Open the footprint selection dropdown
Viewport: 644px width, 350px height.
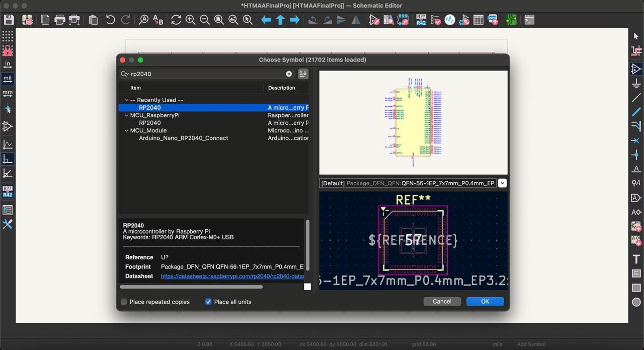tap(502, 183)
